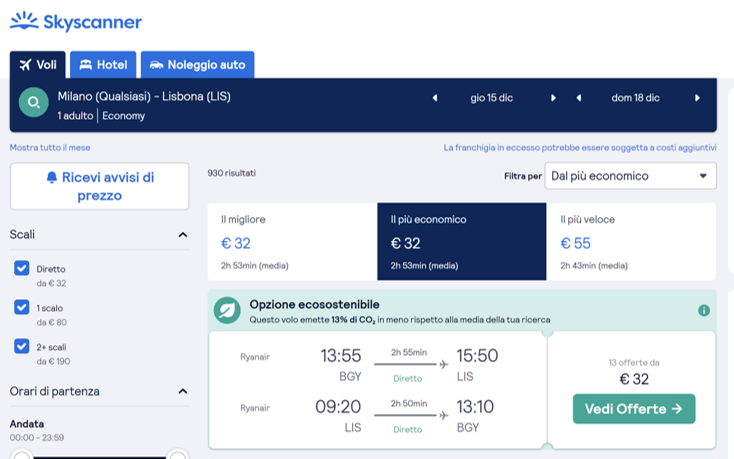Click the Andata departure time slider handle
734x459 pixels.
21,455
